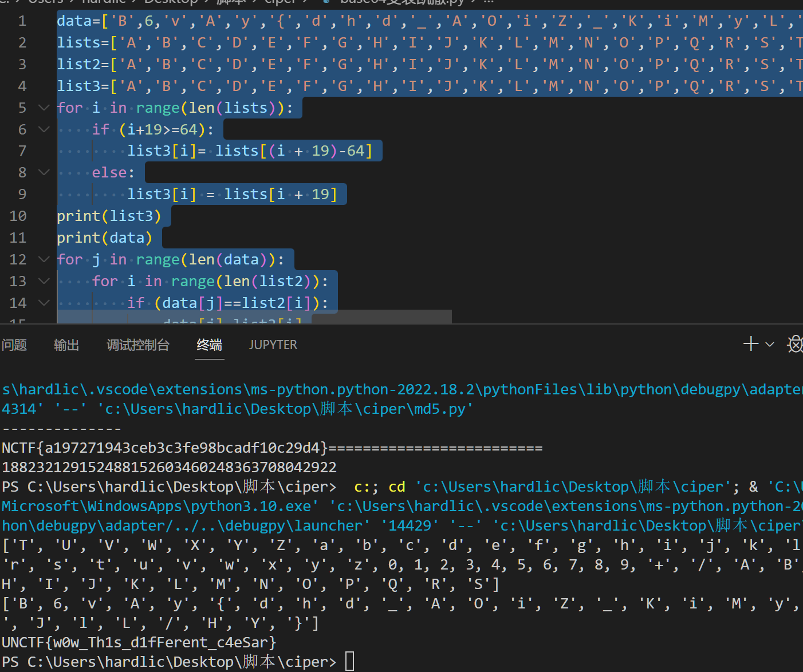Switch to the JUPYTER tab
This screenshot has height=672, width=803.
[x=273, y=345]
